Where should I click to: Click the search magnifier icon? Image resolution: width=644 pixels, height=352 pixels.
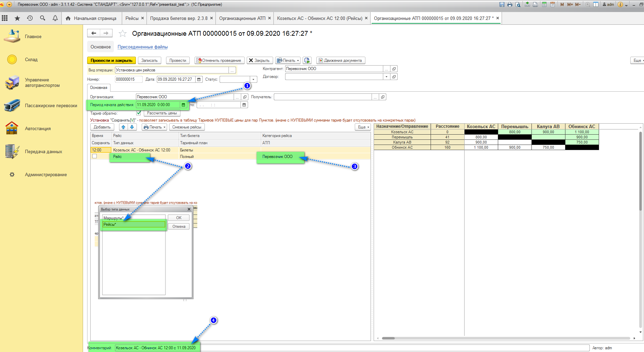point(43,18)
